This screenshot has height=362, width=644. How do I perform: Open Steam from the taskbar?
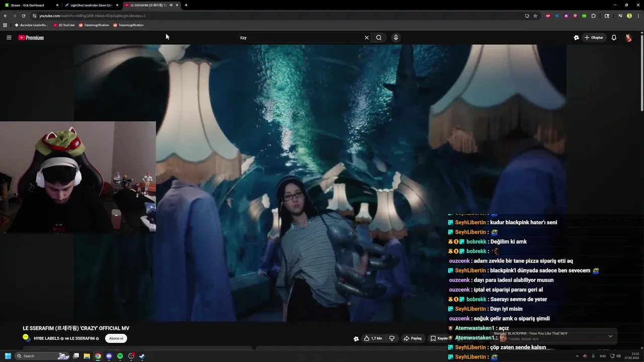tap(142, 356)
